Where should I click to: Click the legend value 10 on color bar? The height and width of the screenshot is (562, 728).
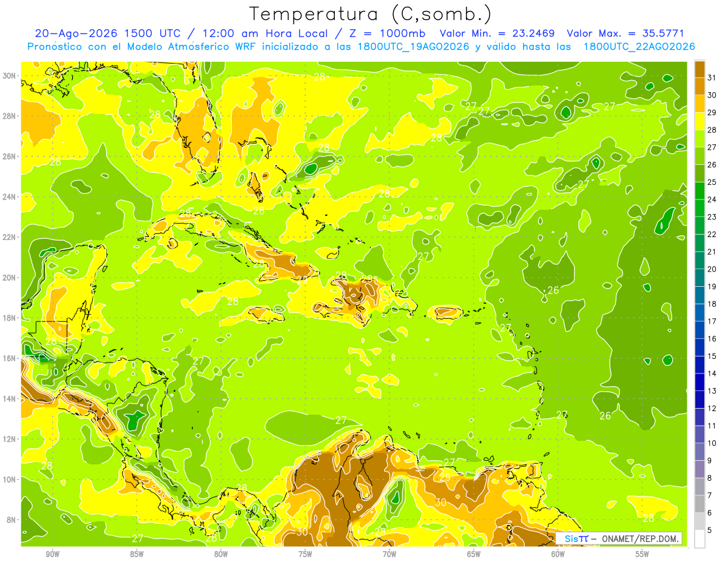pos(712,443)
